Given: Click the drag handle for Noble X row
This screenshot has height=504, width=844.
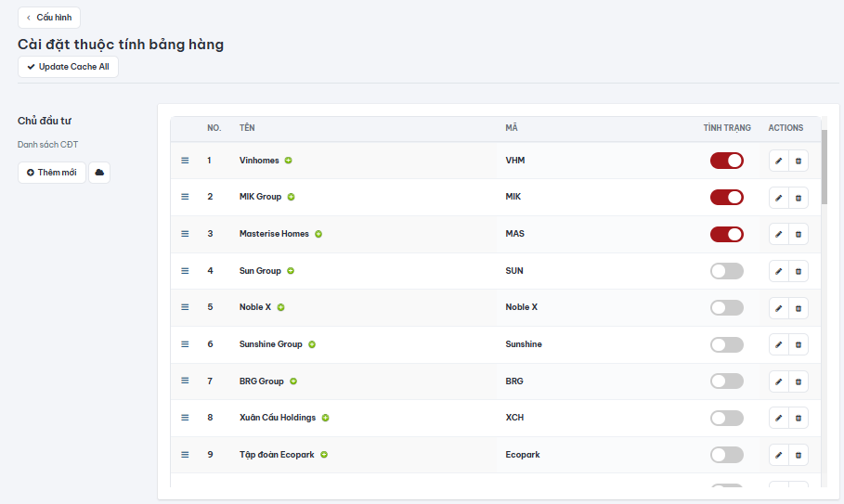Looking at the screenshot, I should coord(185,307).
